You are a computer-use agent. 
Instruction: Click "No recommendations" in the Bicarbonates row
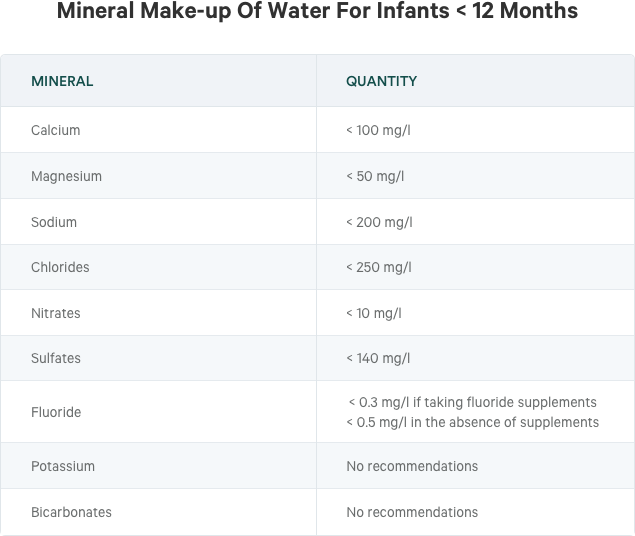(412, 512)
